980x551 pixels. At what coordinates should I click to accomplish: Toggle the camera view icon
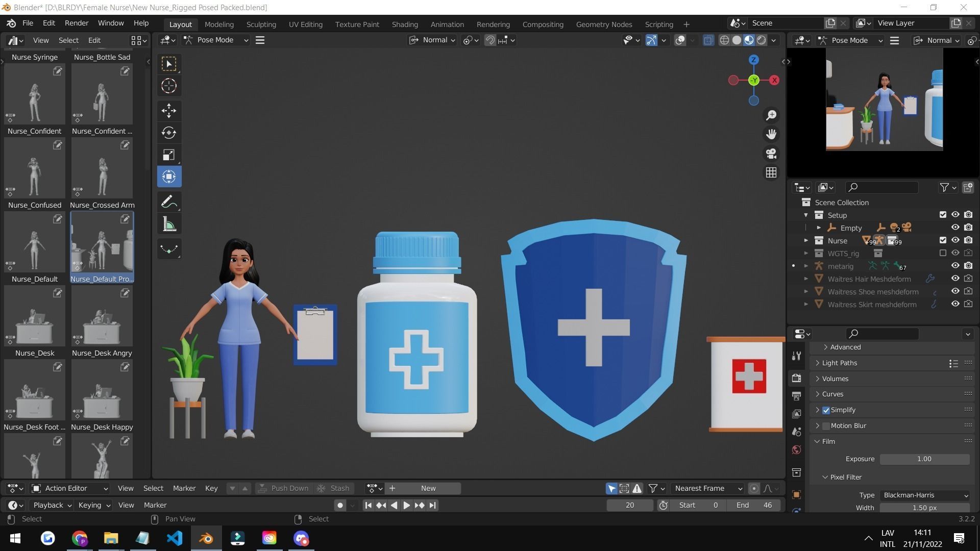771,154
